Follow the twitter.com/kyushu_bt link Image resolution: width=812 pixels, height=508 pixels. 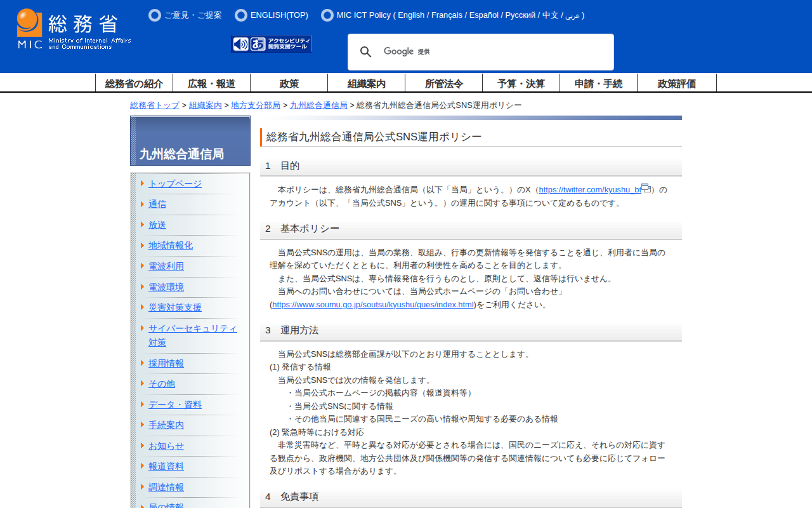[x=589, y=190]
